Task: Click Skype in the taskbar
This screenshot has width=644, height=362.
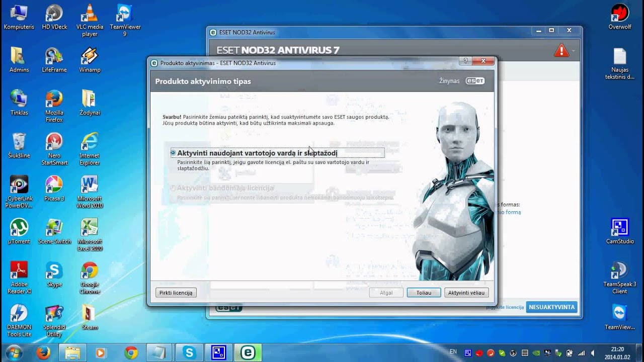Action: (x=190, y=352)
